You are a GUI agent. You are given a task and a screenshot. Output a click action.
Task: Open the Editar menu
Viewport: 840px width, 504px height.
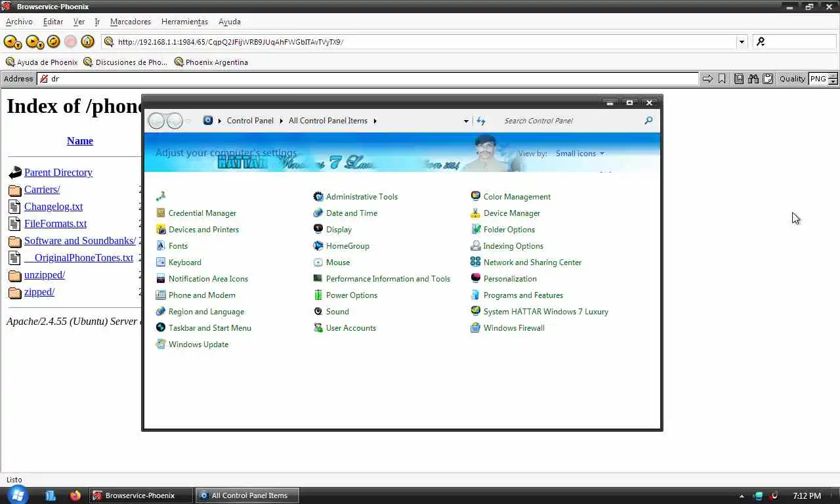[53, 22]
